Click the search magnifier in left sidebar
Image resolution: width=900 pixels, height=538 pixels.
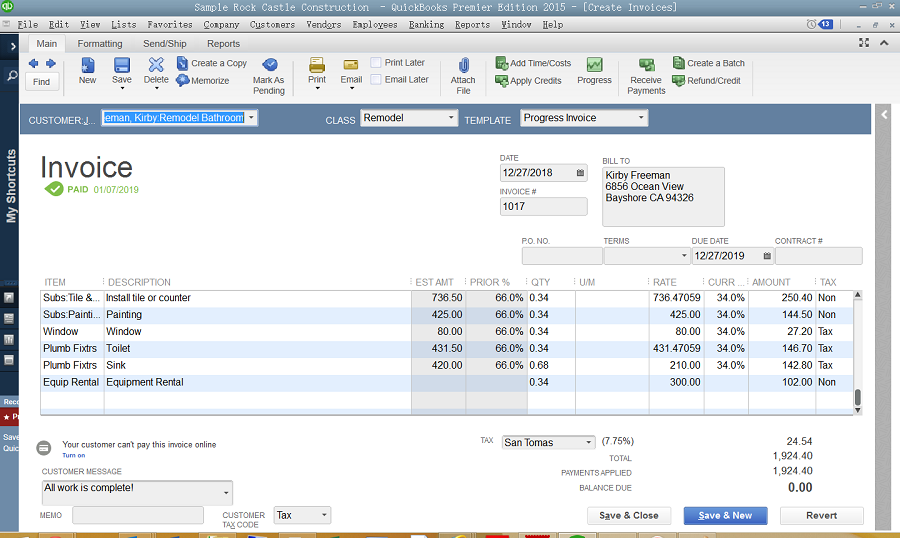[11, 75]
